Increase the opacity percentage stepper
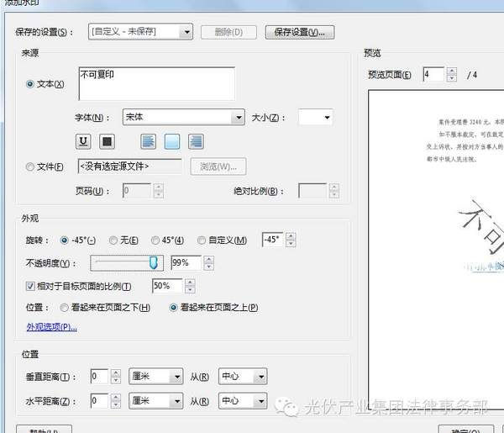The width and height of the screenshot is (504, 433). (209, 260)
